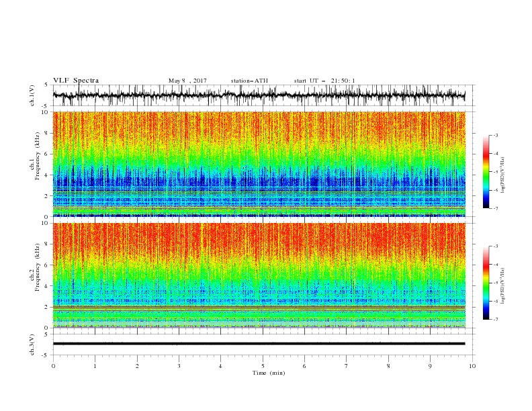The width and height of the screenshot is (532, 411).
Task: Click the "-5" tick on ch.1 colorbar
Action: (496, 172)
